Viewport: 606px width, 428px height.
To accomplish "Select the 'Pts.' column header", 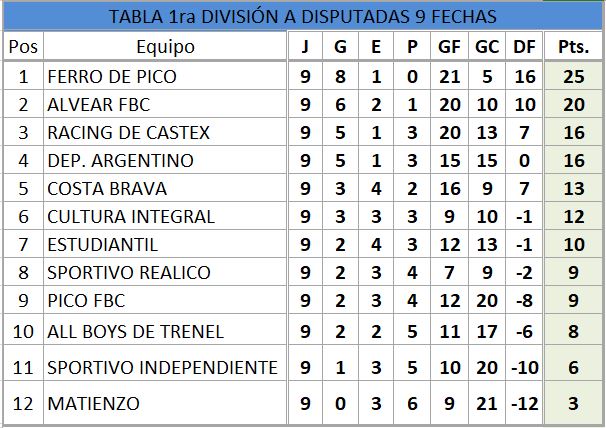I will coord(573,47).
